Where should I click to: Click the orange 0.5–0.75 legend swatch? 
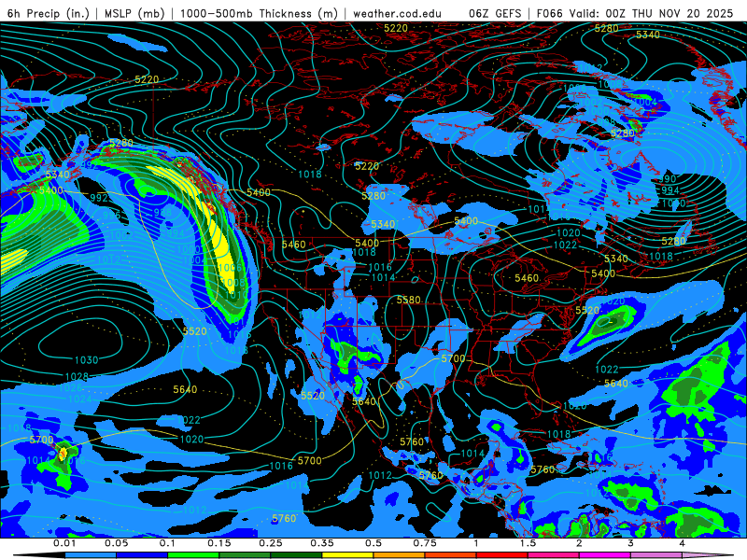point(400,555)
